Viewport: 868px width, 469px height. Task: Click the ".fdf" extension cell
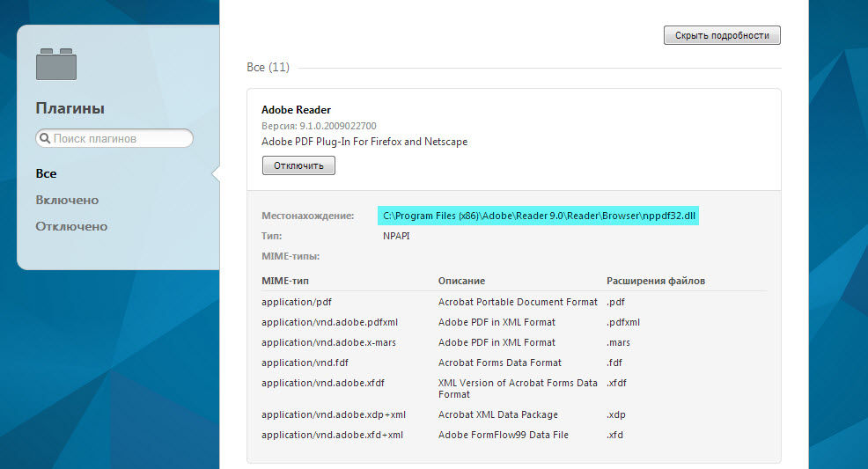[x=614, y=363]
